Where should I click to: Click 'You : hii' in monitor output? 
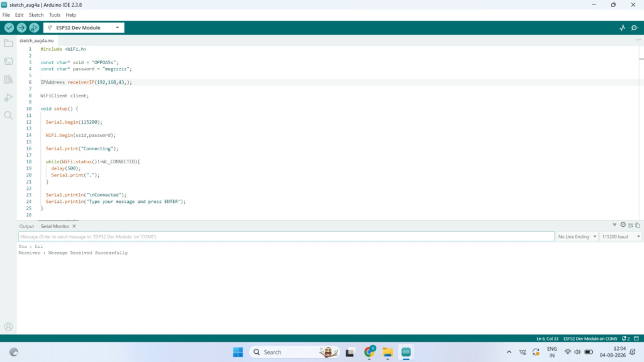pos(30,246)
